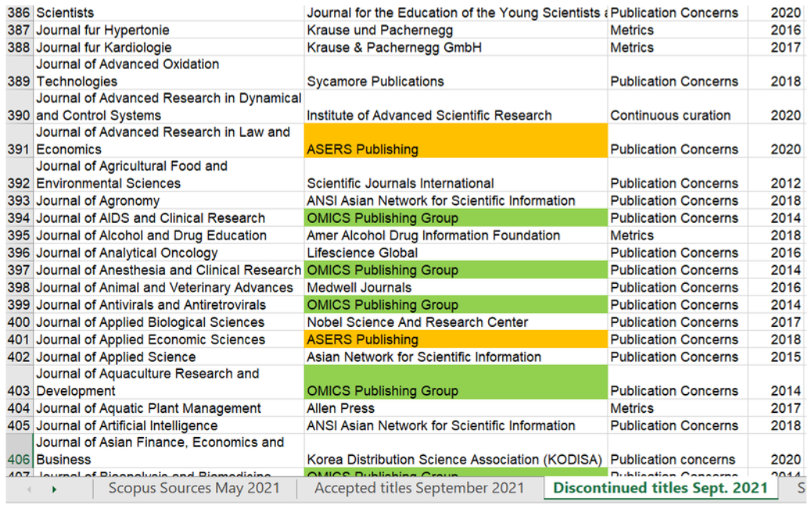Click cell 'Lifescience Global'
The height and width of the screenshot is (509, 812).
point(456,253)
